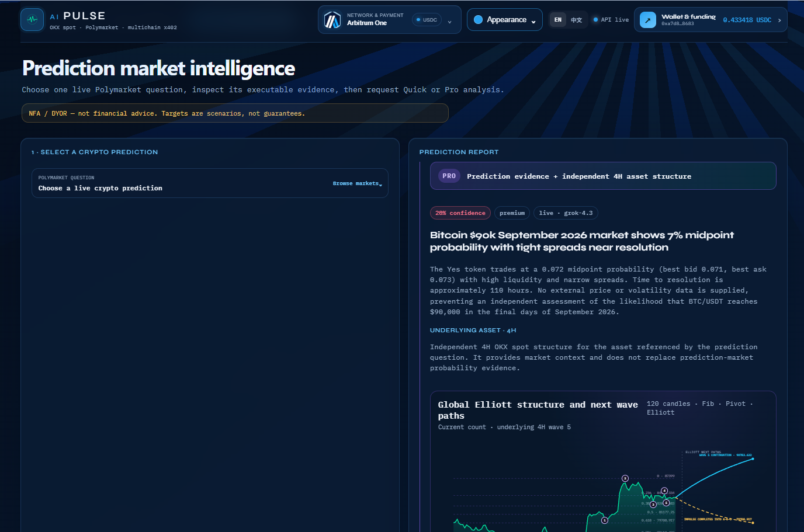Image resolution: width=804 pixels, height=532 pixels.
Task: Open the Browse markets dropdown
Action: [x=358, y=183]
